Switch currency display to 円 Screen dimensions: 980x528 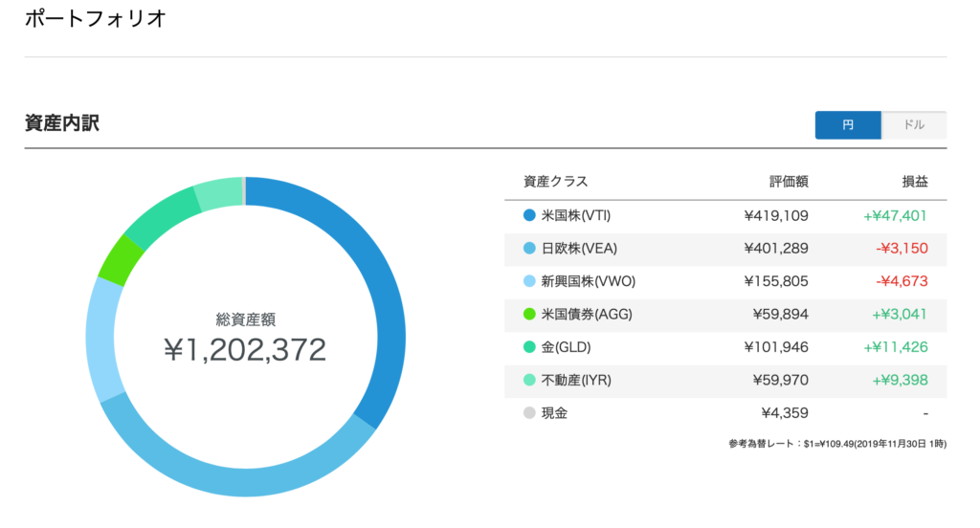(848, 125)
